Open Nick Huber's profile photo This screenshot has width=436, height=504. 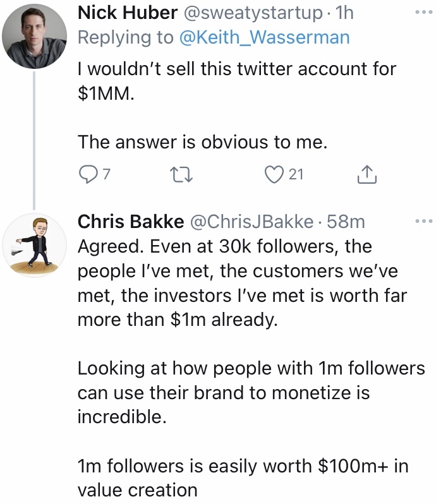pyautogui.click(x=34, y=39)
